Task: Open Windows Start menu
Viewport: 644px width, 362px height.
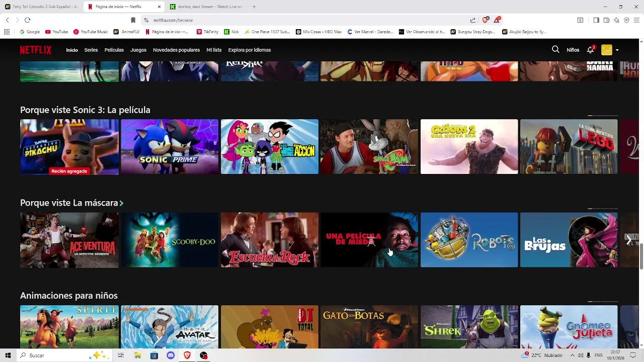Action: 8,355
